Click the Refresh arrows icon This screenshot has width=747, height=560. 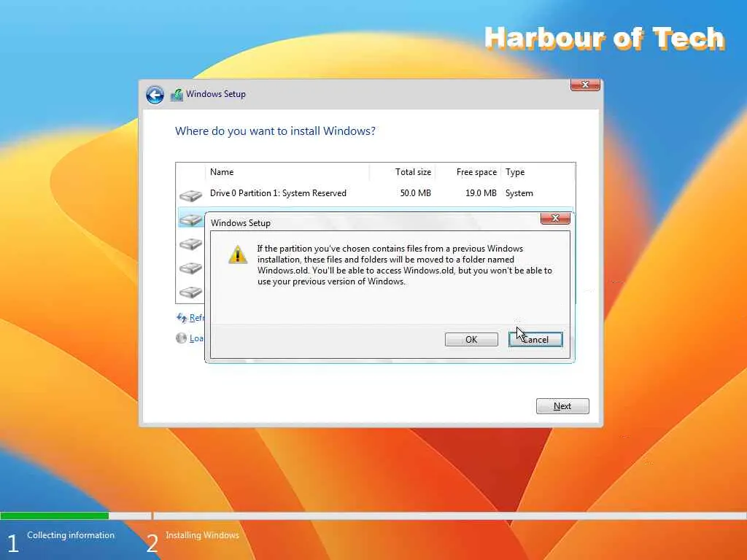tap(182, 318)
